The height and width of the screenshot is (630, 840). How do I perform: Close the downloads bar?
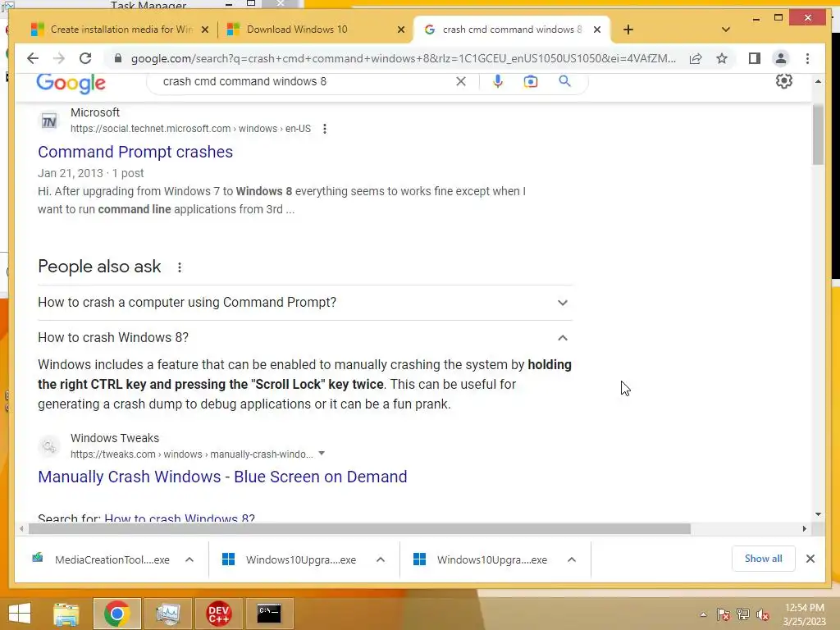[810, 559]
